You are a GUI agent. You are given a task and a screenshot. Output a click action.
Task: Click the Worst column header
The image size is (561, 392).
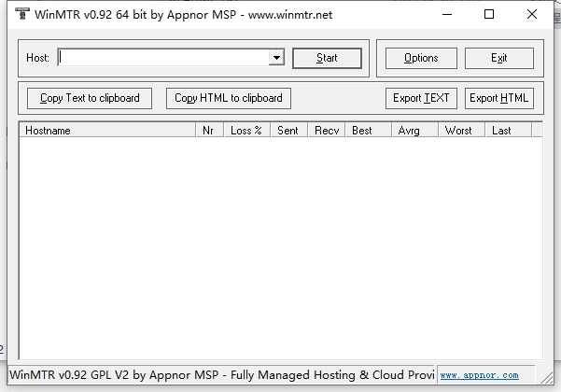click(462, 130)
